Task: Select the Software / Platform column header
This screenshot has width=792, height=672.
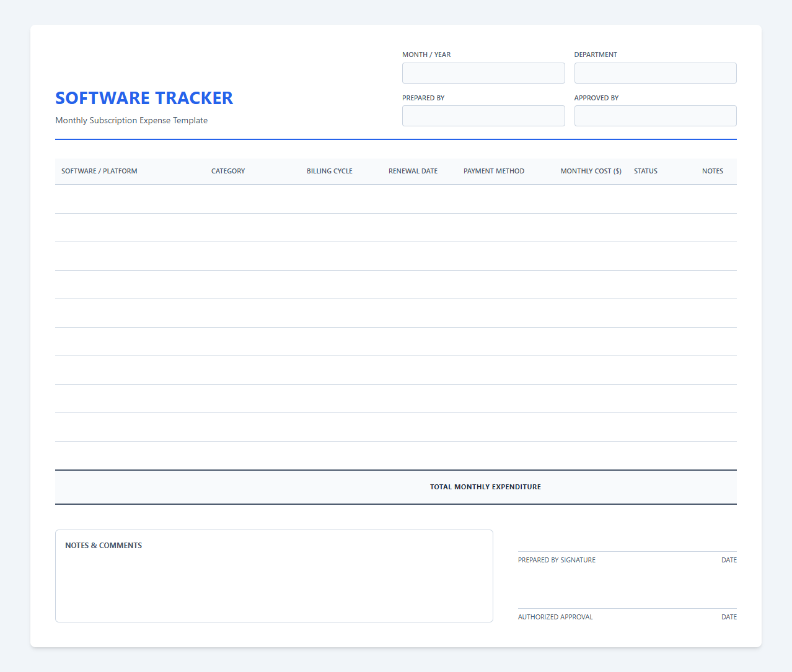Action: [x=99, y=171]
